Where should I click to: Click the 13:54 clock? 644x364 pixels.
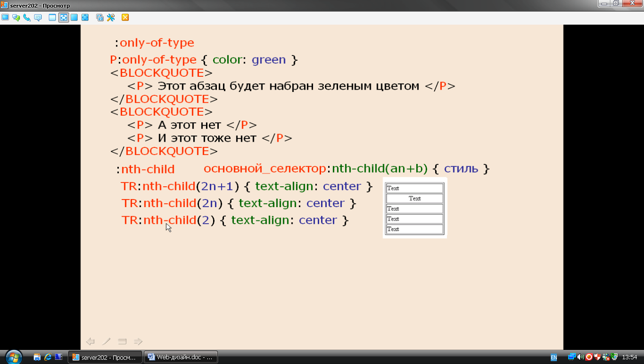629,357
